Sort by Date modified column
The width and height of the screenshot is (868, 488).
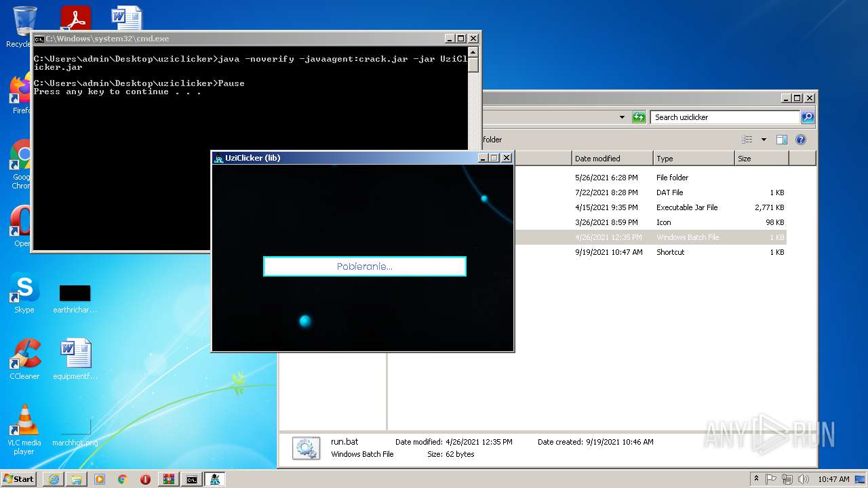tap(612, 159)
